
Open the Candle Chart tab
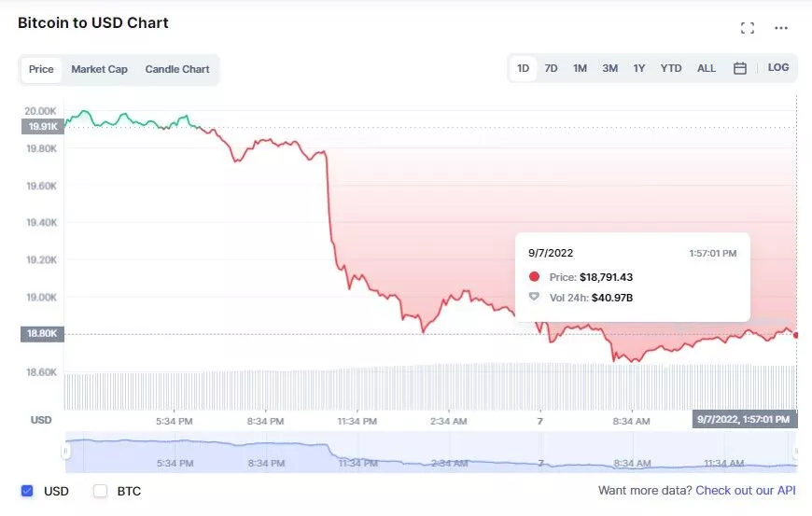click(177, 69)
